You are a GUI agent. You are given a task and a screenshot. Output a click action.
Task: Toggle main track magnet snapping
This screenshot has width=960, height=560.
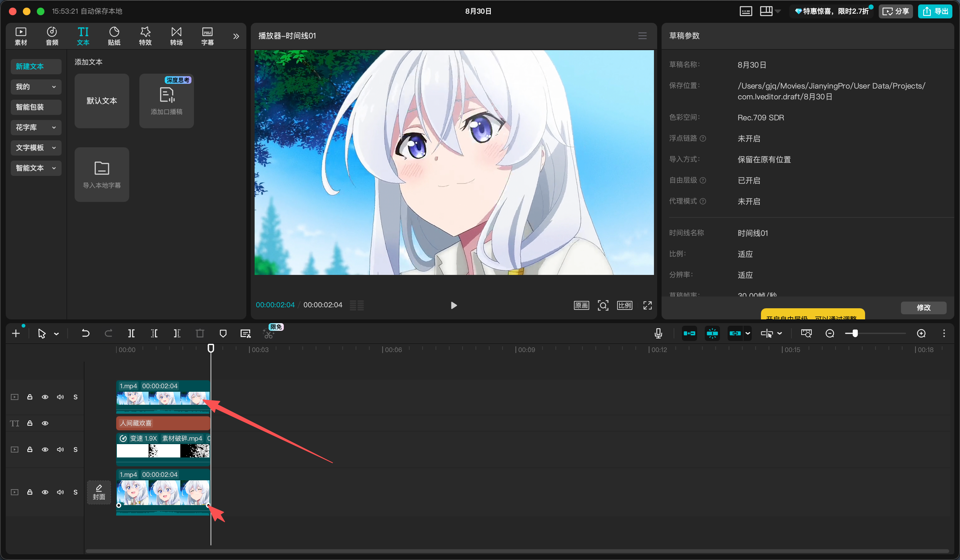coord(689,334)
